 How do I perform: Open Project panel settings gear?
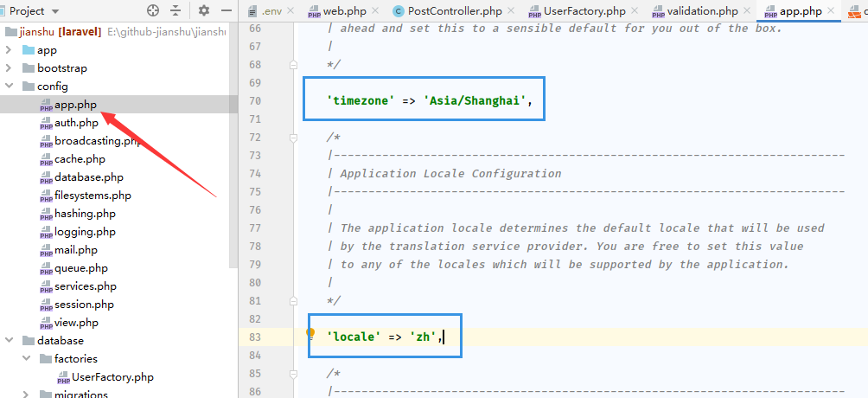[204, 10]
